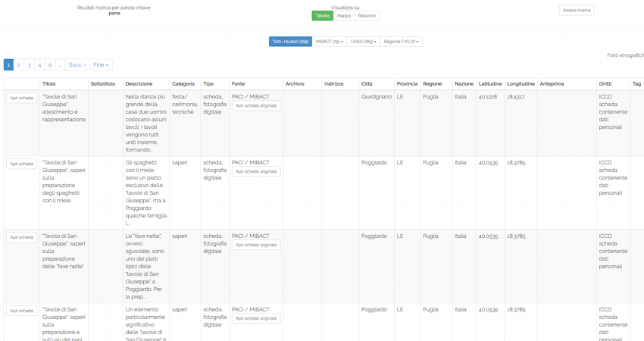The height and width of the screenshot is (341, 644).
Task: Go to page 5 of results
Action: (50, 65)
